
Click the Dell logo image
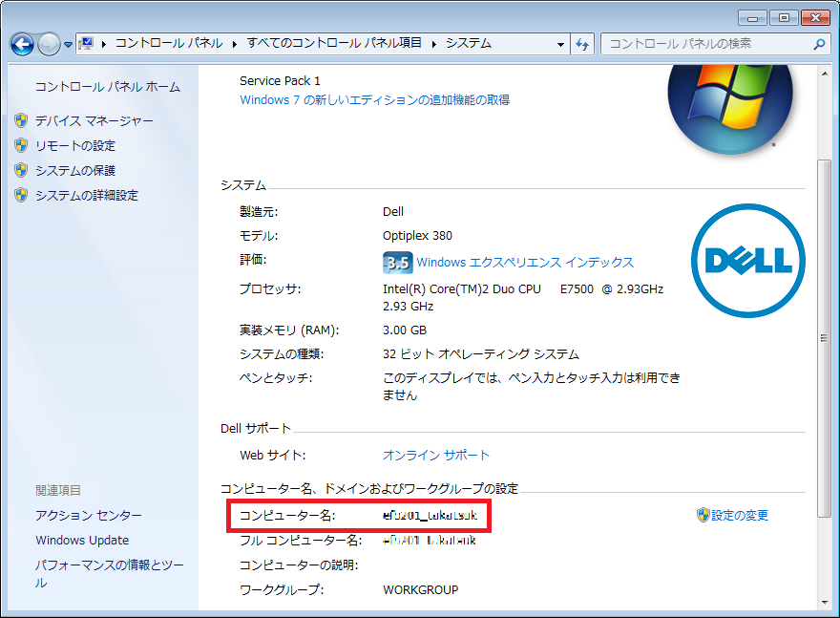tap(748, 261)
